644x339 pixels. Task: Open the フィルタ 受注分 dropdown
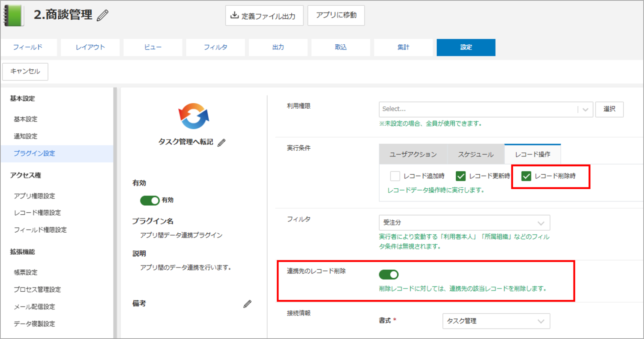point(464,223)
